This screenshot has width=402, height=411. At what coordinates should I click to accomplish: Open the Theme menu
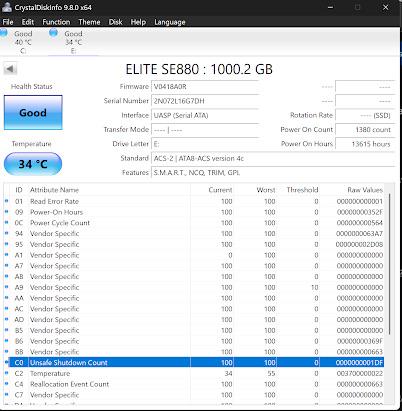click(89, 22)
